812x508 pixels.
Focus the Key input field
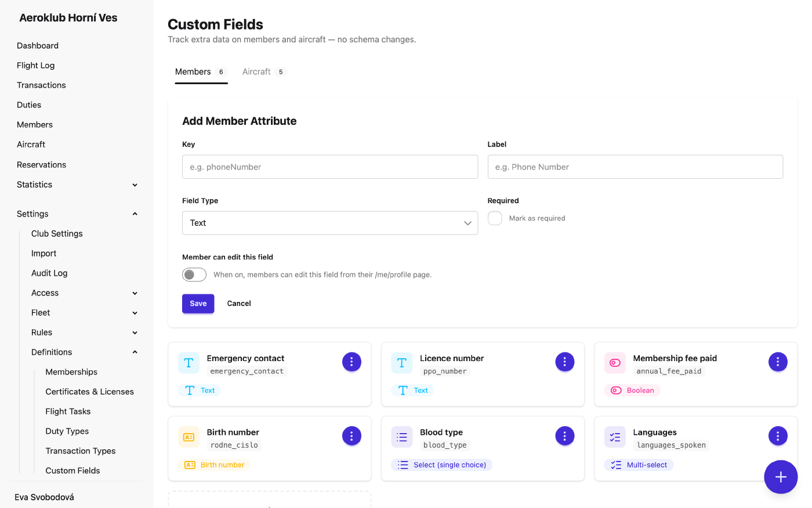point(330,167)
